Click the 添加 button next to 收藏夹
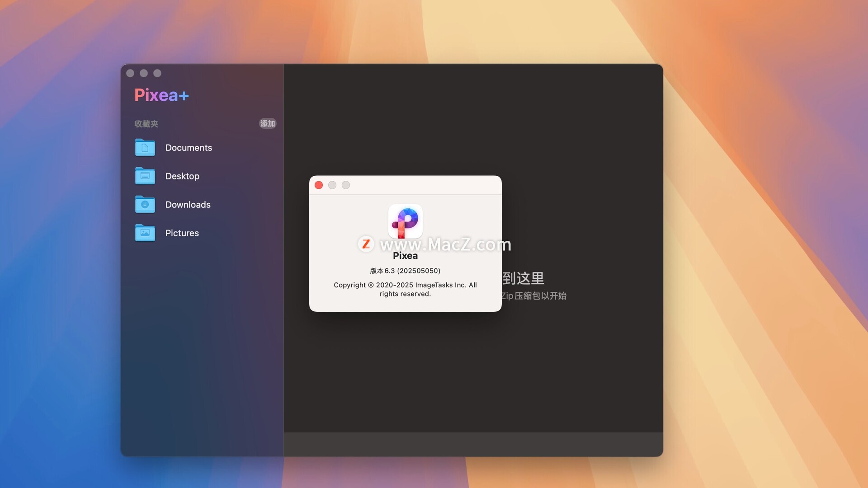 (268, 123)
